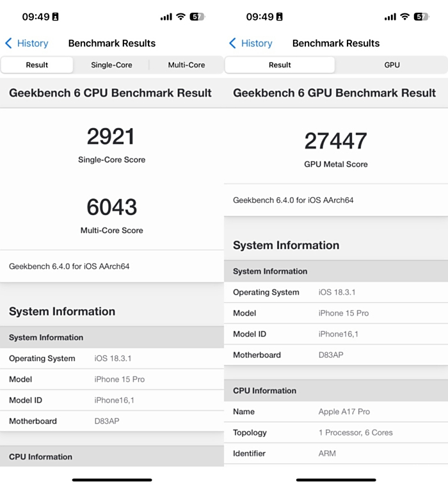This screenshot has width=448, height=486.
Task: Tap the Identifier 'ARM' row
Action: click(336, 453)
